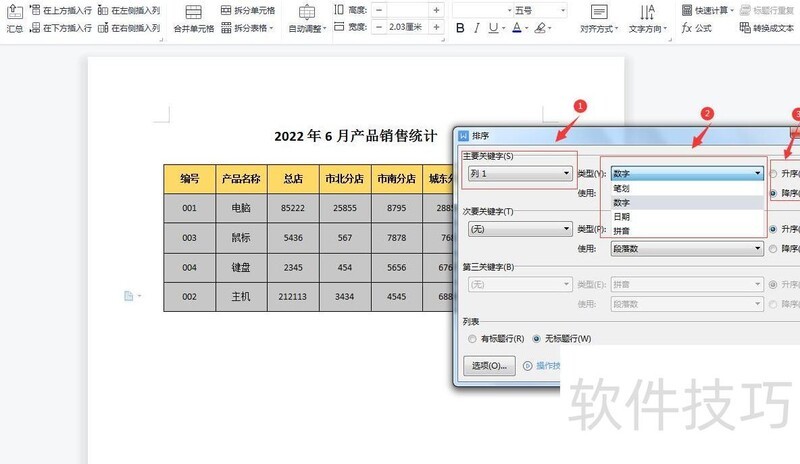The image size is (800, 464).
Task: Open the 次要关键字 (无) dropdown
Action: 519,229
